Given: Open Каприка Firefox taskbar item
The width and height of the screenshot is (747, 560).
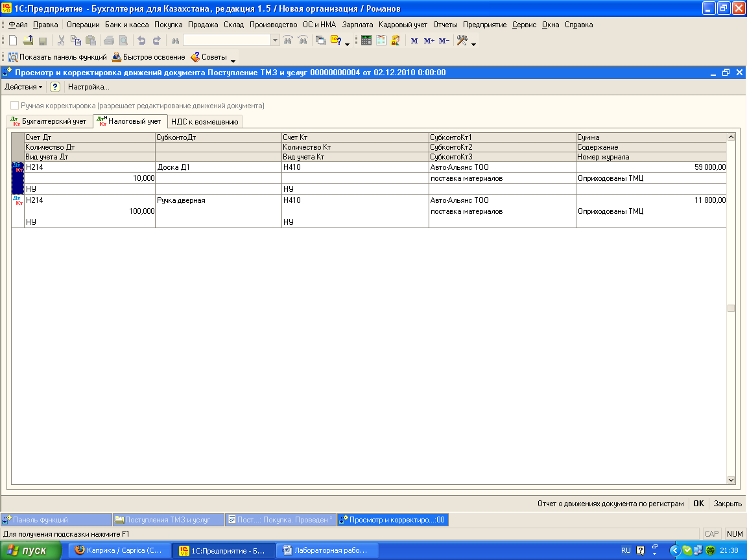Looking at the screenshot, I should pyautogui.click(x=119, y=550).
